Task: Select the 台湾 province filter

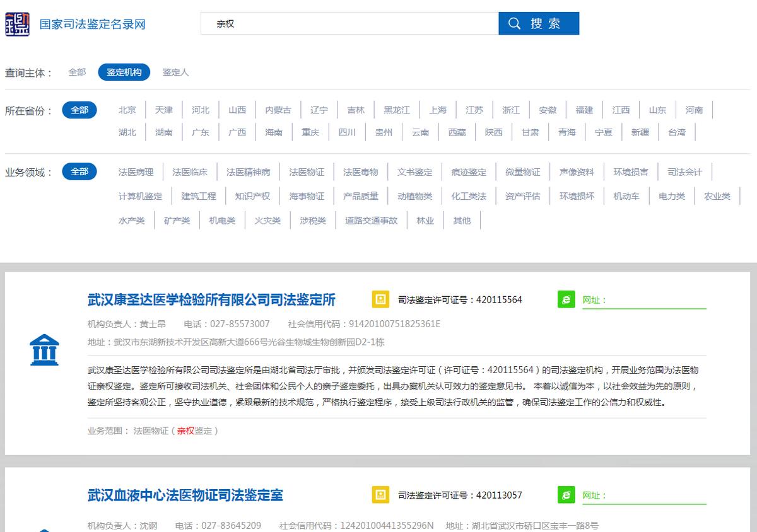Action: click(x=676, y=132)
